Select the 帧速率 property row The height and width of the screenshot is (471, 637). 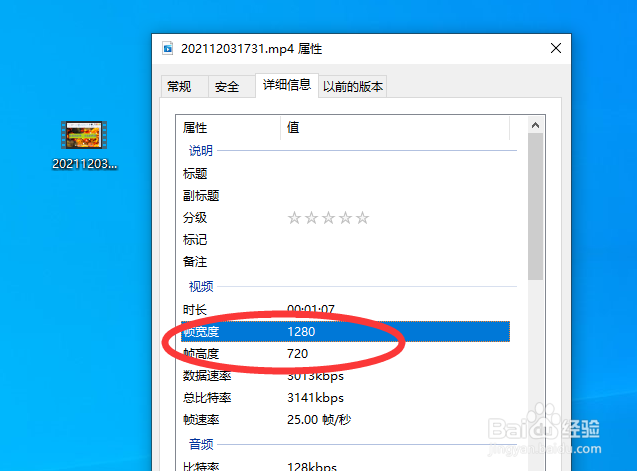(x=345, y=419)
